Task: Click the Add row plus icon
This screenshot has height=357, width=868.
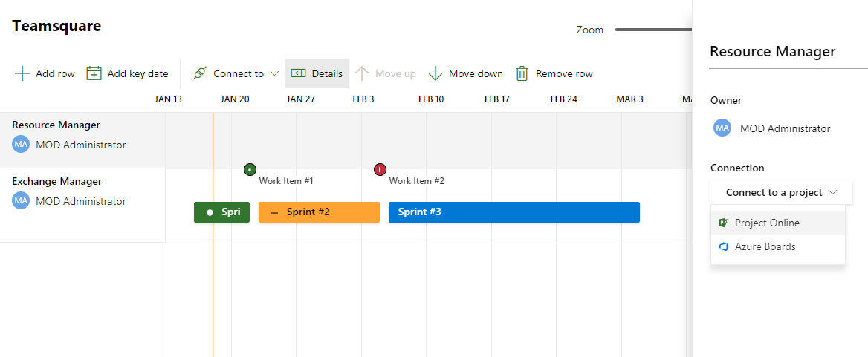Action: tap(22, 73)
